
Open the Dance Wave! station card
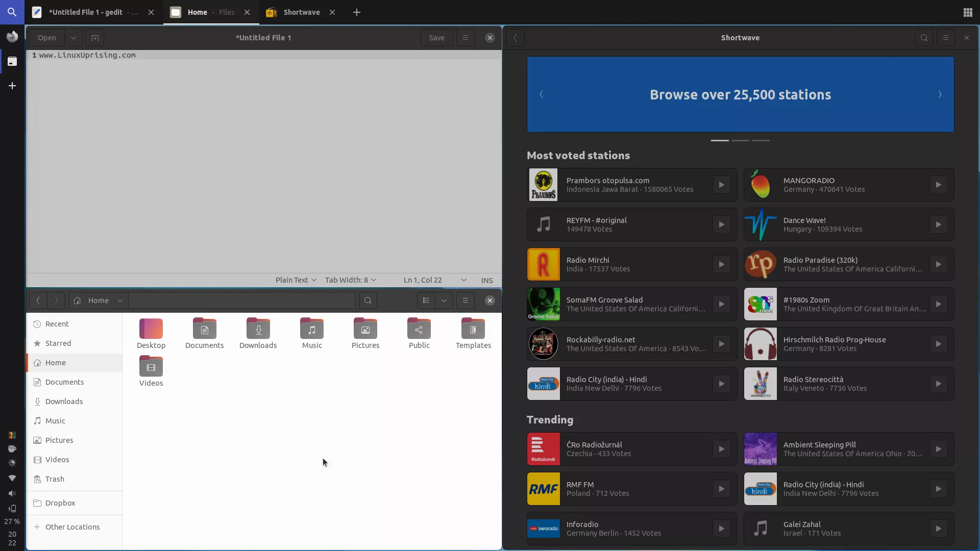(849, 224)
